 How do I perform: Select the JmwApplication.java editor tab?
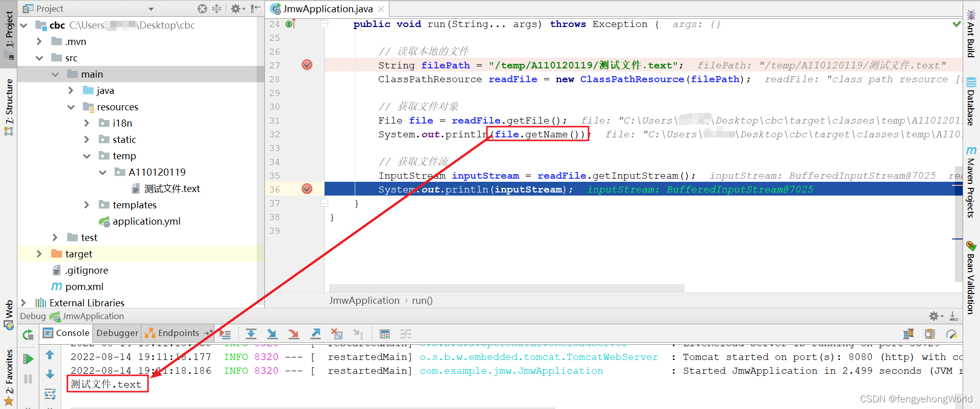(328, 9)
